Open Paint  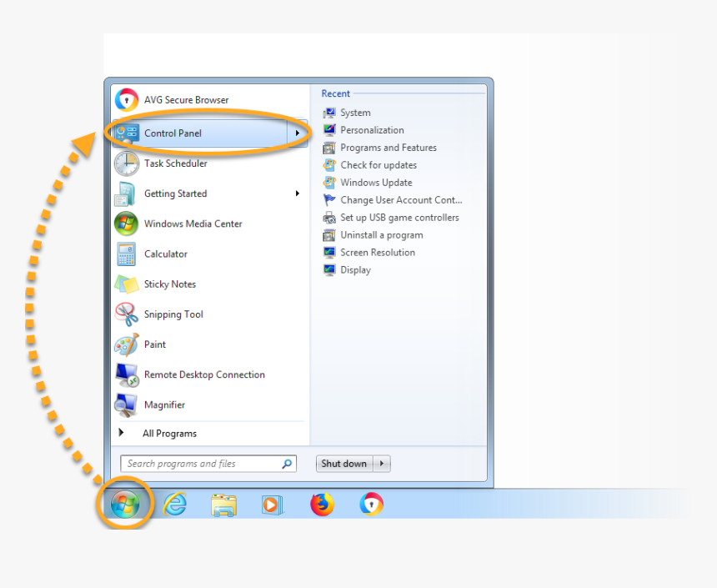click(154, 344)
